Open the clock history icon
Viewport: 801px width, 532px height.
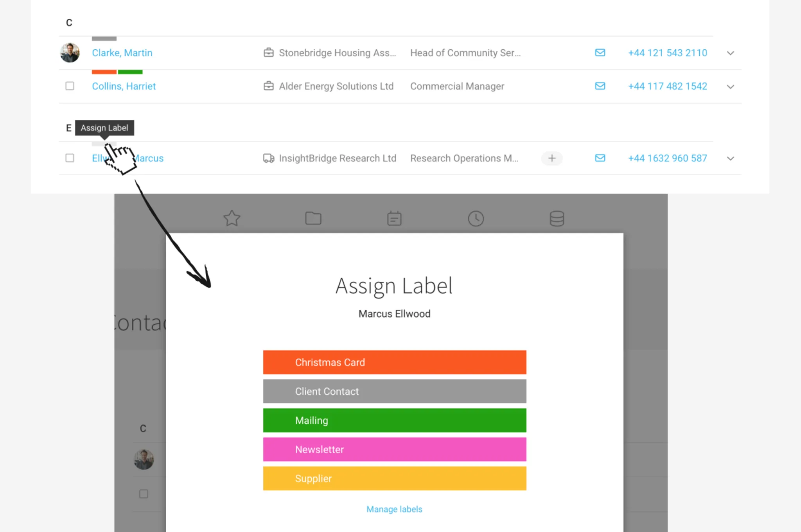coord(476,218)
